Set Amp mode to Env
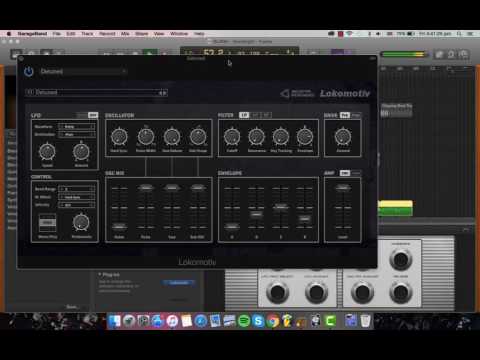Viewport: 480px width, 360px height. tap(345, 173)
